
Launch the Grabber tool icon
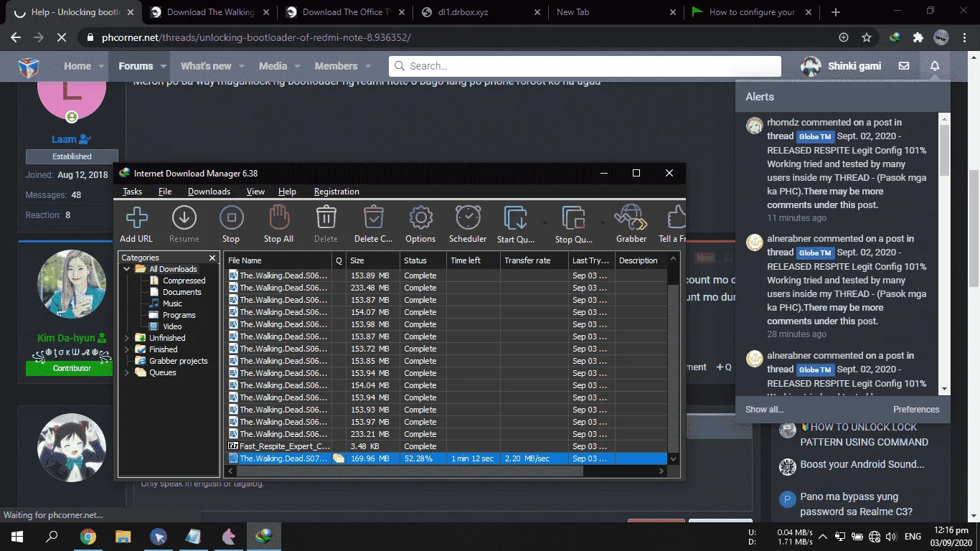[631, 217]
